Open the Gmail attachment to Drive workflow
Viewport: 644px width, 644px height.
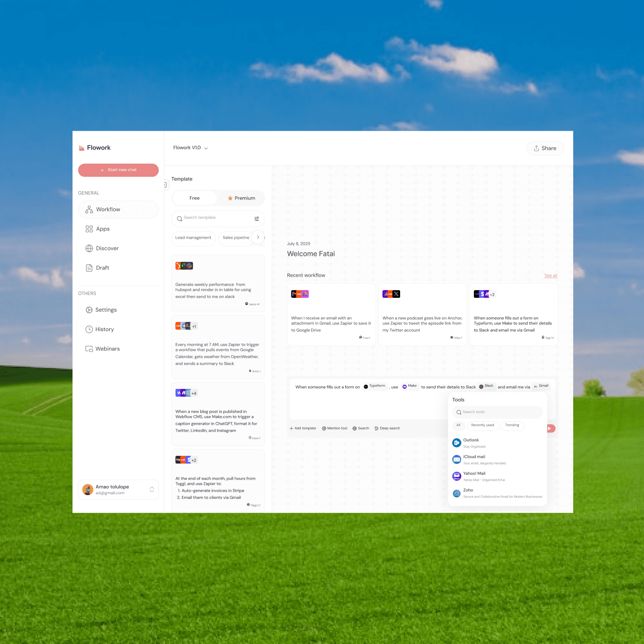point(331,314)
